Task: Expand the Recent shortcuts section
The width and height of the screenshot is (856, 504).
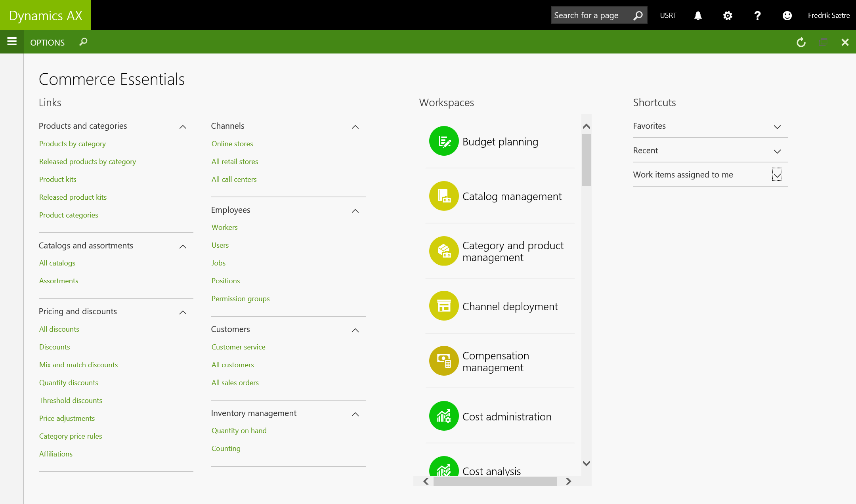Action: click(777, 151)
